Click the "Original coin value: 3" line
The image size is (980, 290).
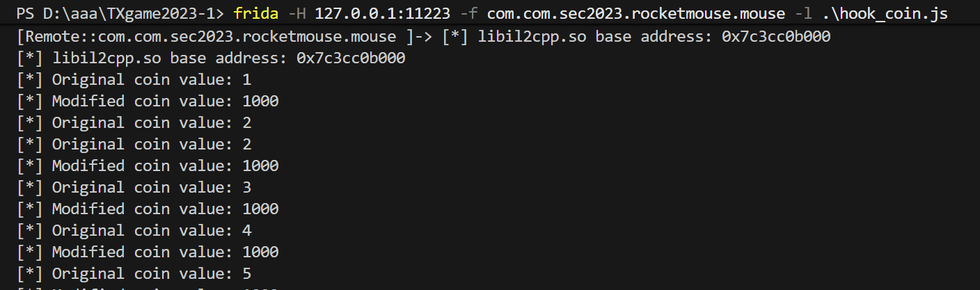click(134, 188)
